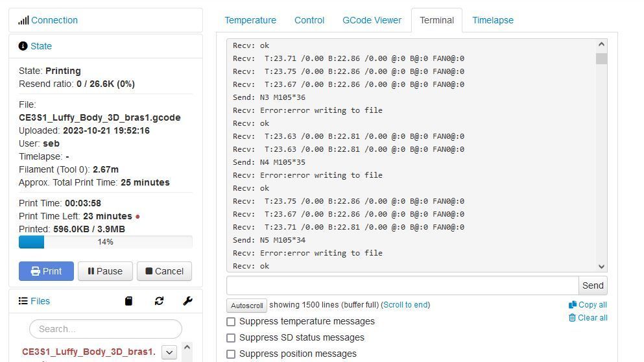Click the Filament value 2.67m
The height and width of the screenshot is (362, 644).
point(106,170)
